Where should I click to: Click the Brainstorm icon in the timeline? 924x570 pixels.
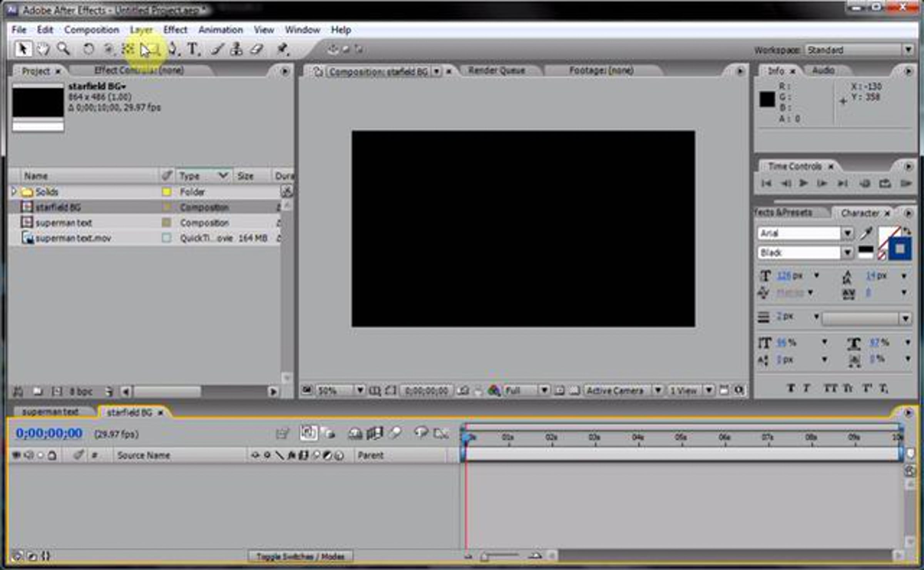click(421, 433)
